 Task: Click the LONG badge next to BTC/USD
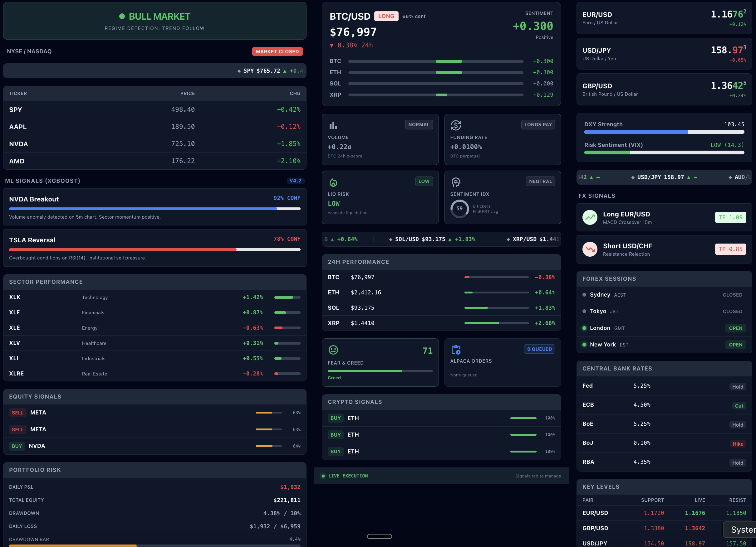(x=386, y=16)
